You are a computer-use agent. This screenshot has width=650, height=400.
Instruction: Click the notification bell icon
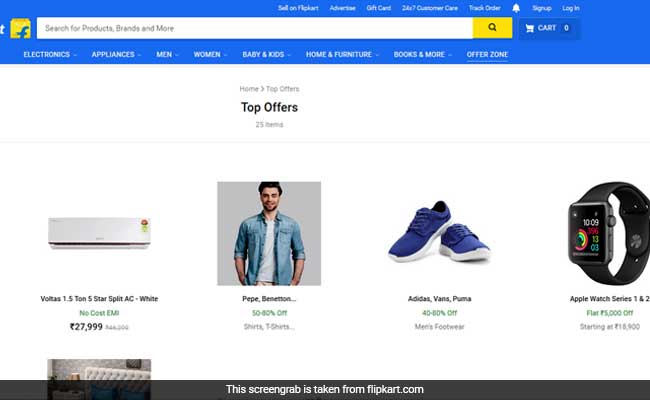(x=516, y=8)
